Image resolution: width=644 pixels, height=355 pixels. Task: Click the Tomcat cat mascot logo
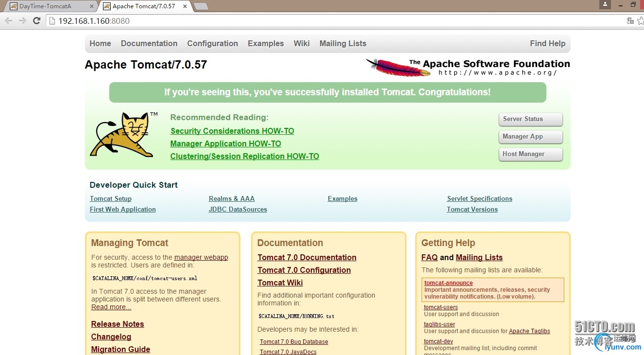pyautogui.click(x=123, y=134)
